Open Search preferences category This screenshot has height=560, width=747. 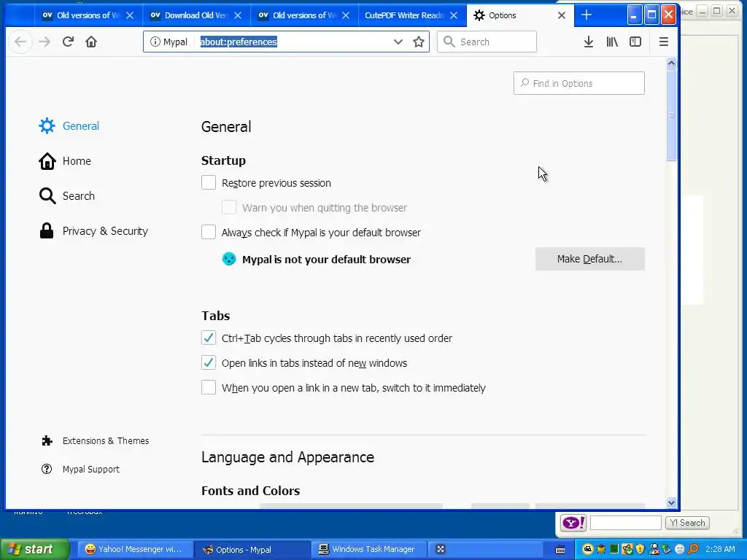66,195
